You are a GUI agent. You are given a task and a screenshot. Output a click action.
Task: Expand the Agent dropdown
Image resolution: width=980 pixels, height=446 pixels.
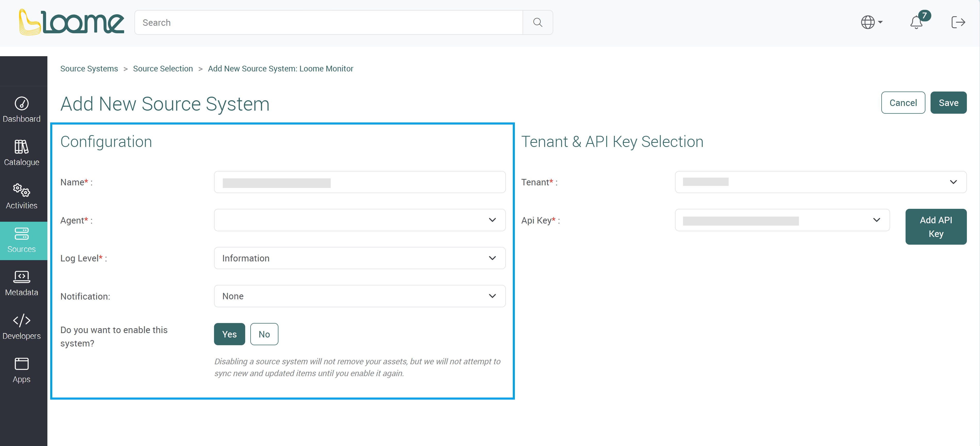click(x=360, y=220)
